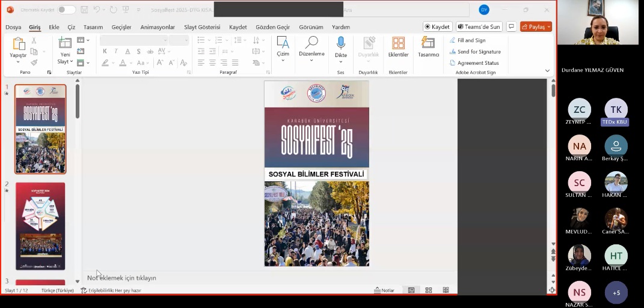This screenshot has height=308, width=644.
Task: Click Teams'de Sun button
Action: (x=479, y=26)
